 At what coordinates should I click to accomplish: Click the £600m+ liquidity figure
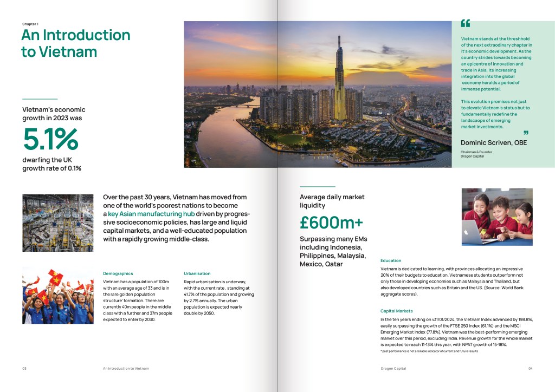click(331, 223)
